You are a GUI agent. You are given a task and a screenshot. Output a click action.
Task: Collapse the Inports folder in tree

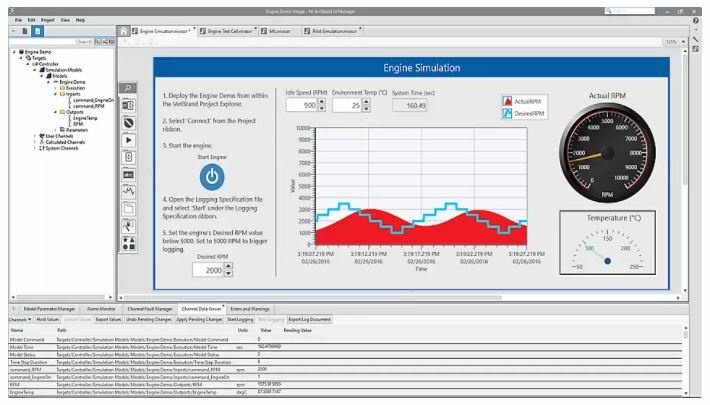coord(55,94)
